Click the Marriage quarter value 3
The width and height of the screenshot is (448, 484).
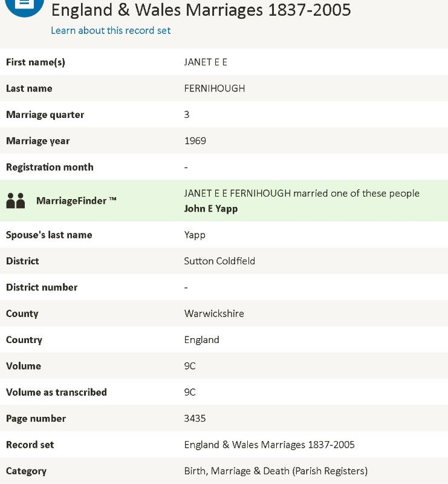point(187,115)
